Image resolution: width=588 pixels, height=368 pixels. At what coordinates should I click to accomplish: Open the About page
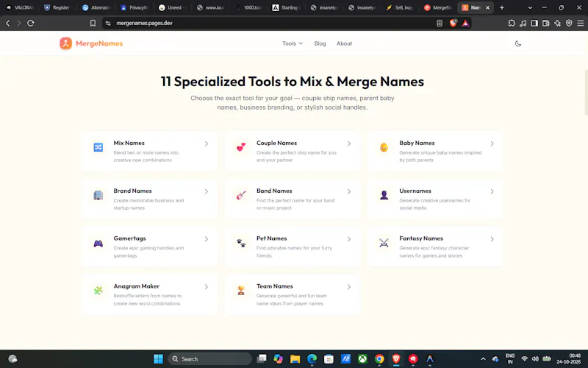pyautogui.click(x=344, y=43)
